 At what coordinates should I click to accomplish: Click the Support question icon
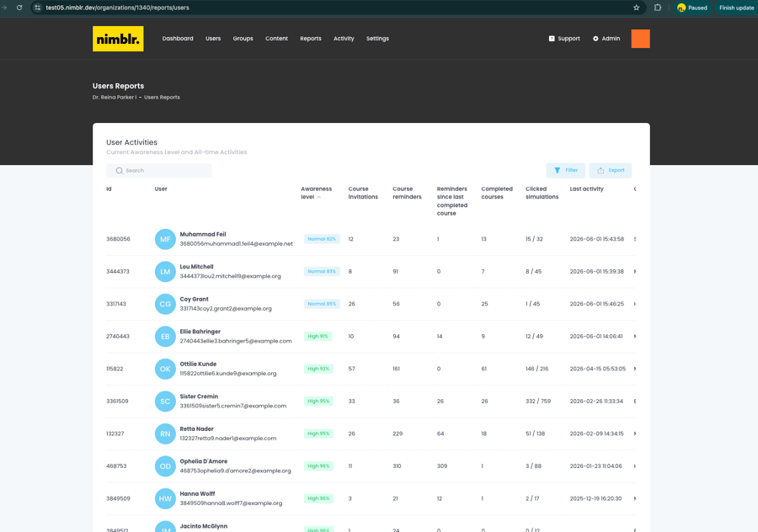552,39
